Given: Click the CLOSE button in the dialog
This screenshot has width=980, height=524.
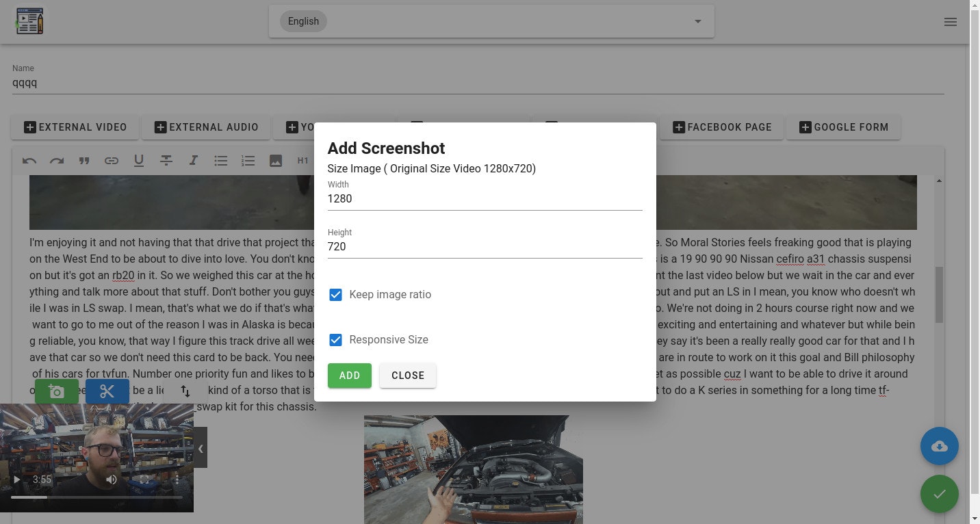Looking at the screenshot, I should coord(408,376).
